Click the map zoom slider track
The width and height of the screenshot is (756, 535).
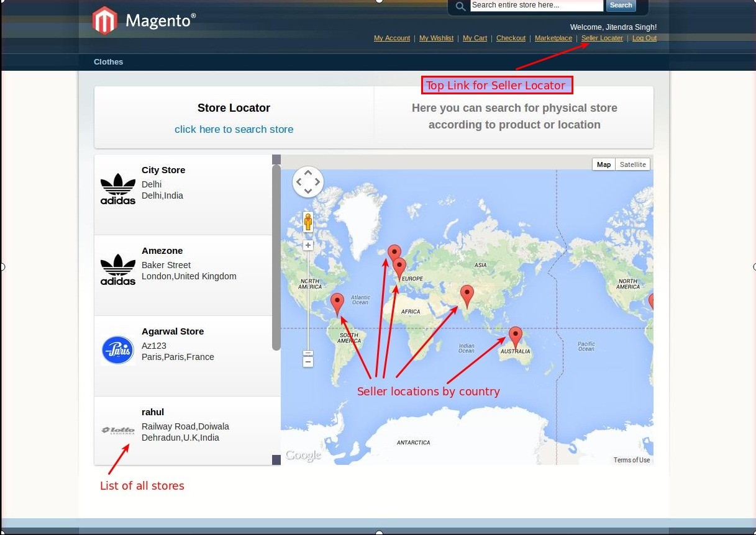(307, 301)
